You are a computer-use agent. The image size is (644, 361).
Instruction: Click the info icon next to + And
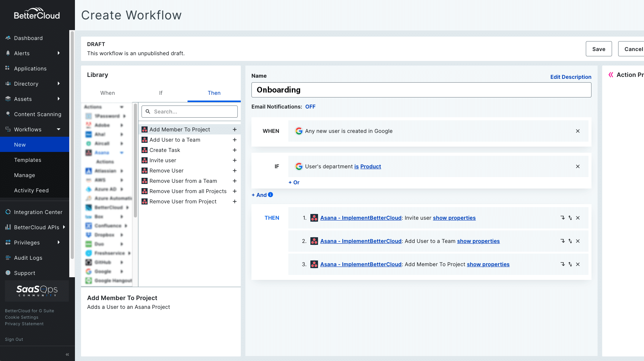(x=270, y=195)
